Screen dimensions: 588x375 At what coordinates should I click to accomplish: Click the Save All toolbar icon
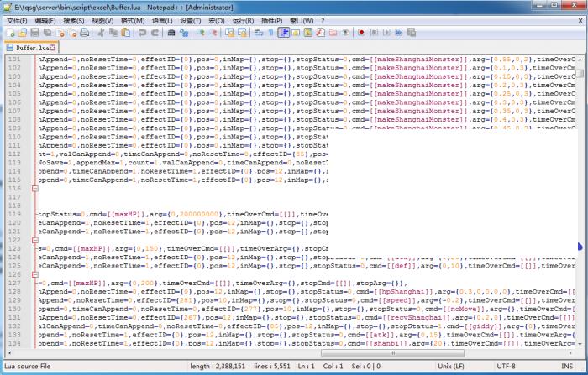tap(48, 33)
